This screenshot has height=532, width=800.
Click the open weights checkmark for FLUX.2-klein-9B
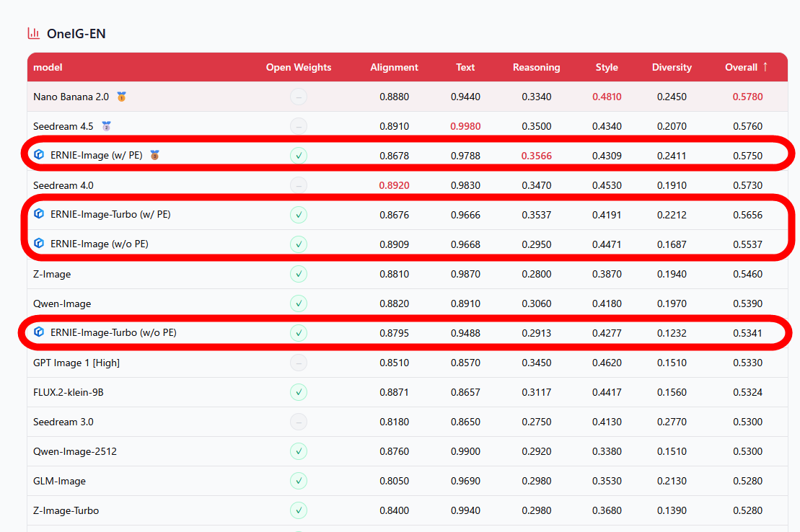pos(299,392)
